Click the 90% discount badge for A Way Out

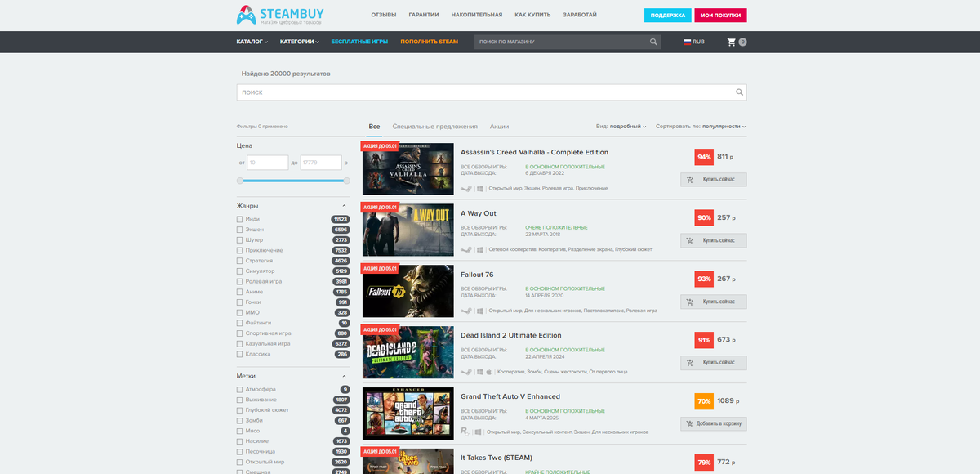coord(704,218)
